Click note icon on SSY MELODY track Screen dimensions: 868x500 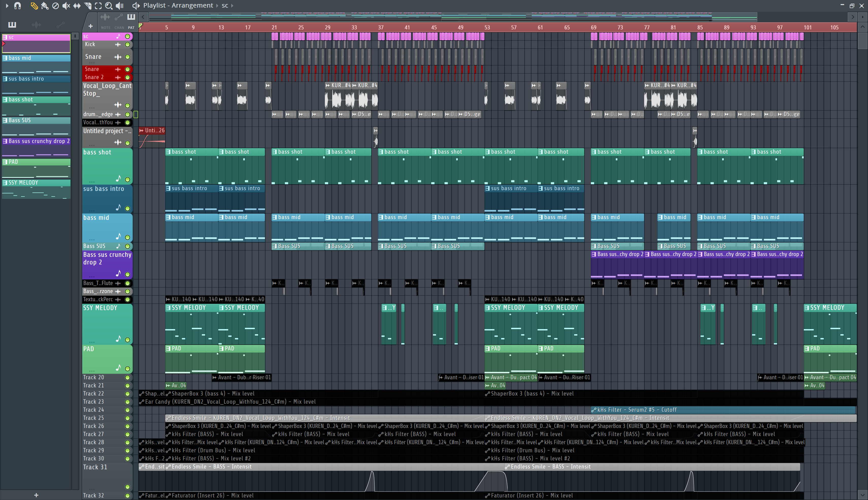pos(118,339)
